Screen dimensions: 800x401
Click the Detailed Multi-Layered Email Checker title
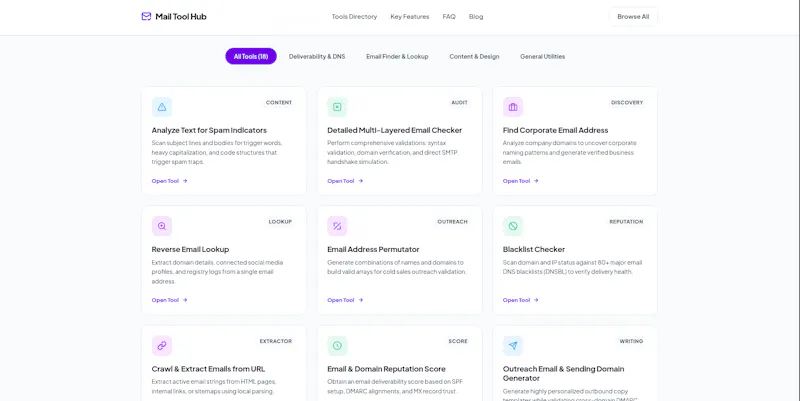(394, 130)
